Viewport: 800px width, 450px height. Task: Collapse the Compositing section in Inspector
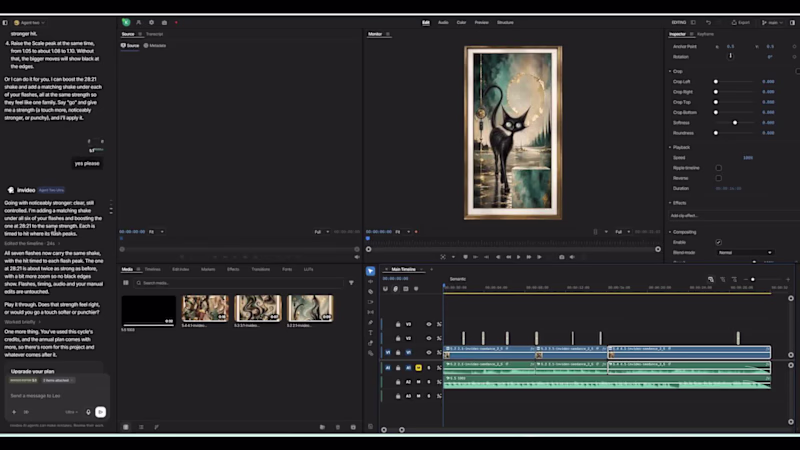(670, 232)
